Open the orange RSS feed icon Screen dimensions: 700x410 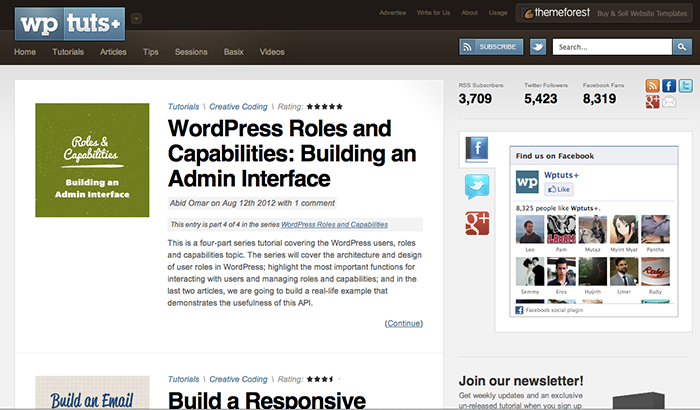(x=652, y=86)
